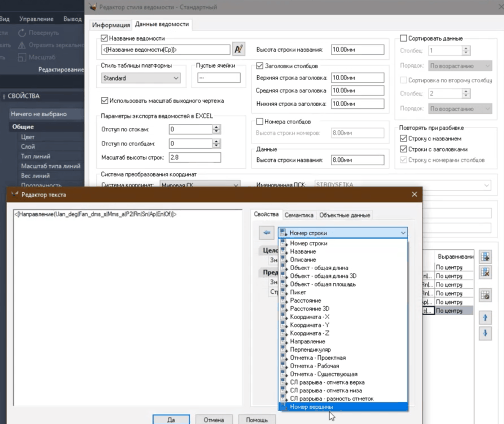Uncheck the Название ведомости checkbox
Viewport: 504px width, 424px height.
(x=104, y=38)
